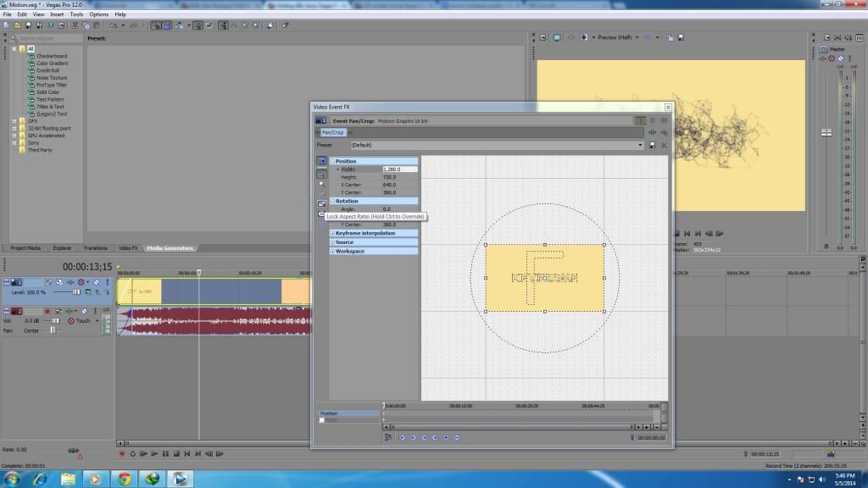The image size is (868, 488).
Task: Select Titles & Text generator
Action: click(50, 106)
